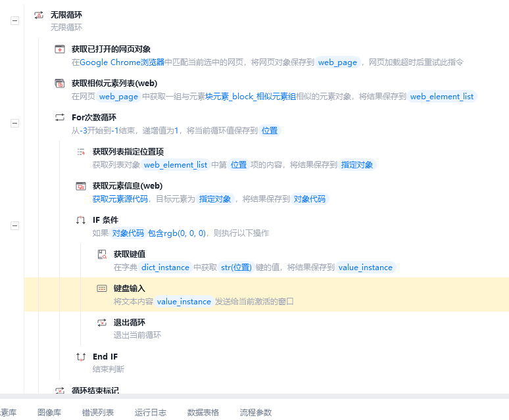Select the highlighted 键盘输入 command title

[130, 289]
